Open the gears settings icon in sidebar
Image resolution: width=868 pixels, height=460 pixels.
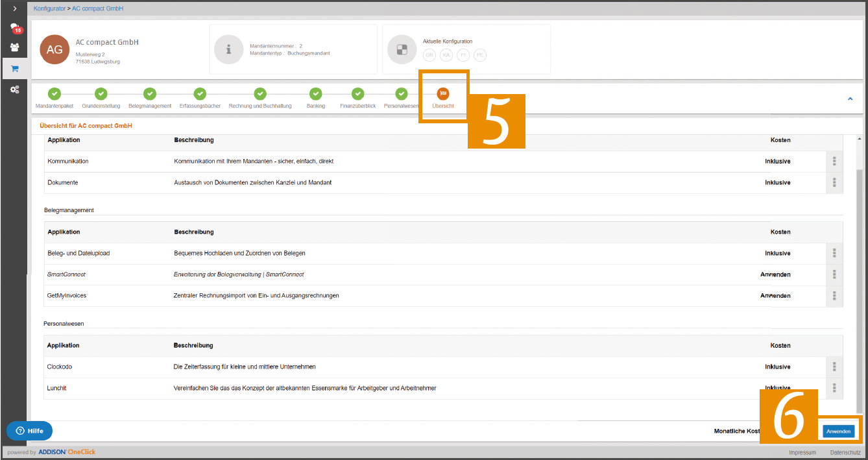(x=14, y=90)
